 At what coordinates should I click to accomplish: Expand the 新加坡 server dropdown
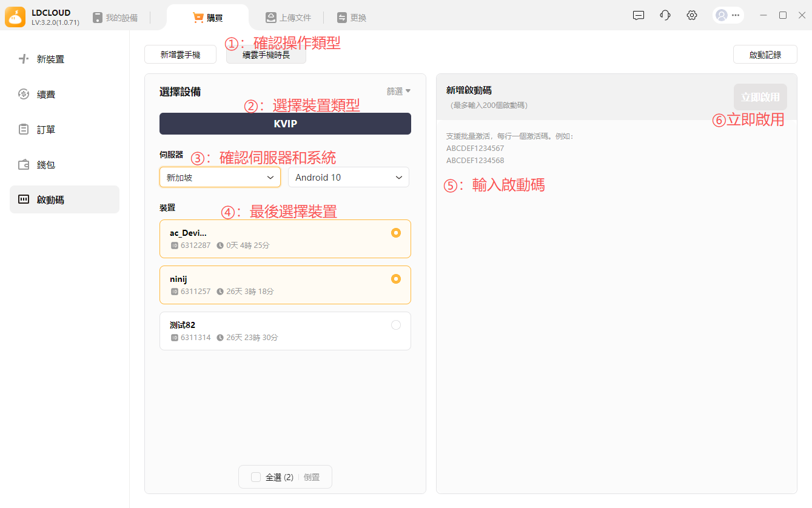220,178
